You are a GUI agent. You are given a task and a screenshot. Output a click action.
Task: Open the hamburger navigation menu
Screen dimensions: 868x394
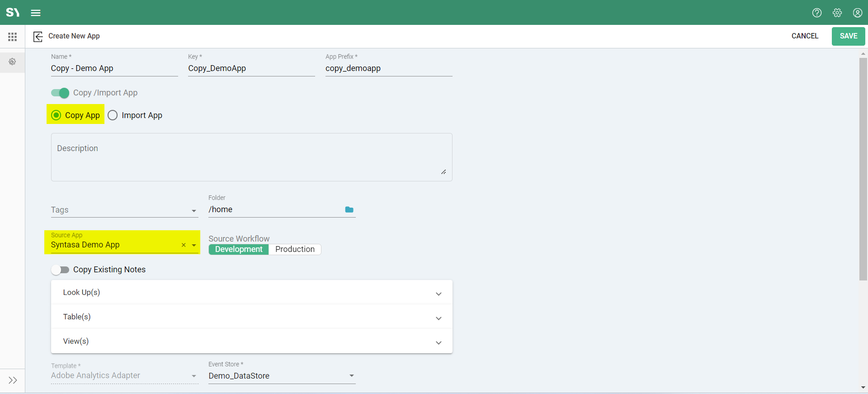(x=36, y=13)
